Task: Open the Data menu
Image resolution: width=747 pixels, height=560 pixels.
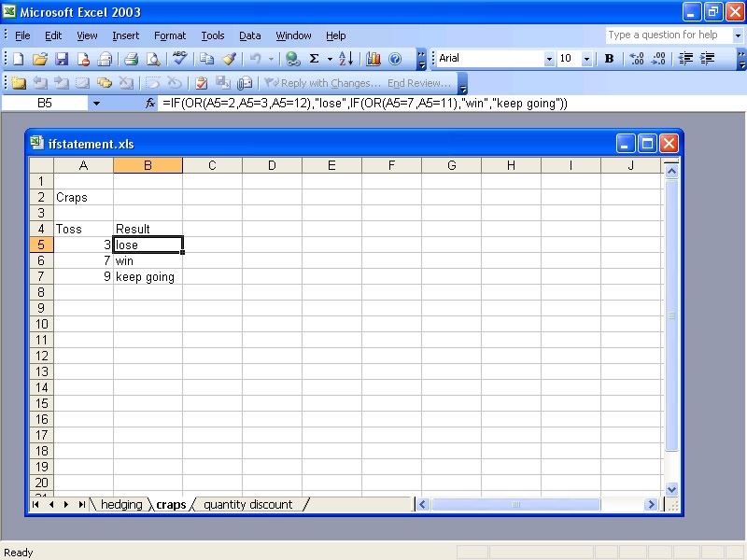Action: (x=249, y=35)
